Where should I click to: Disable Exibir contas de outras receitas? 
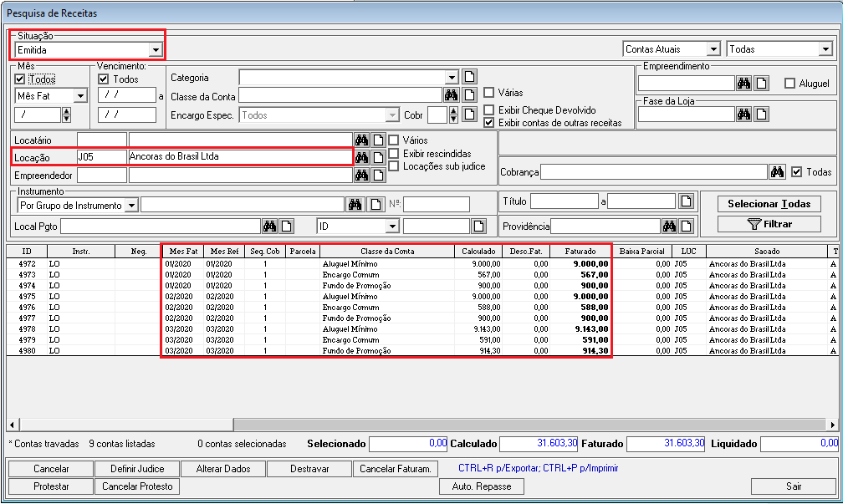[488, 123]
